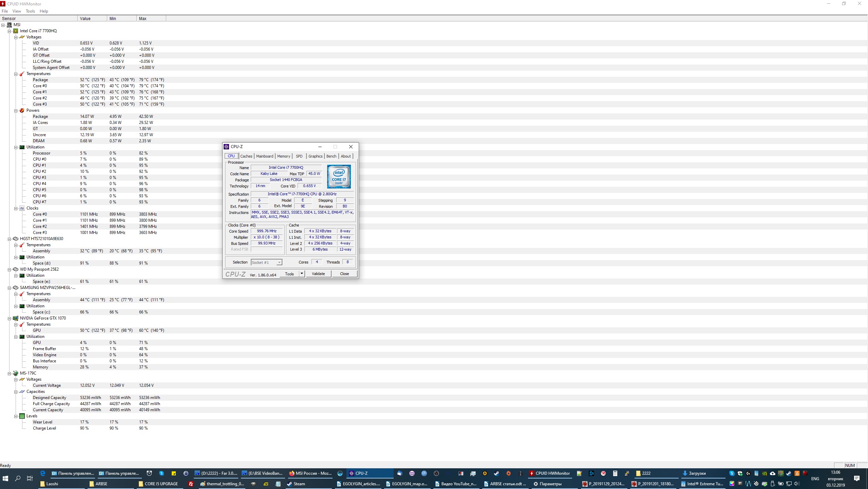This screenshot has width=868, height=489.
Task: Click the CPU chip icon beside Intel Core i7
Action: click(x=16, y=31)
